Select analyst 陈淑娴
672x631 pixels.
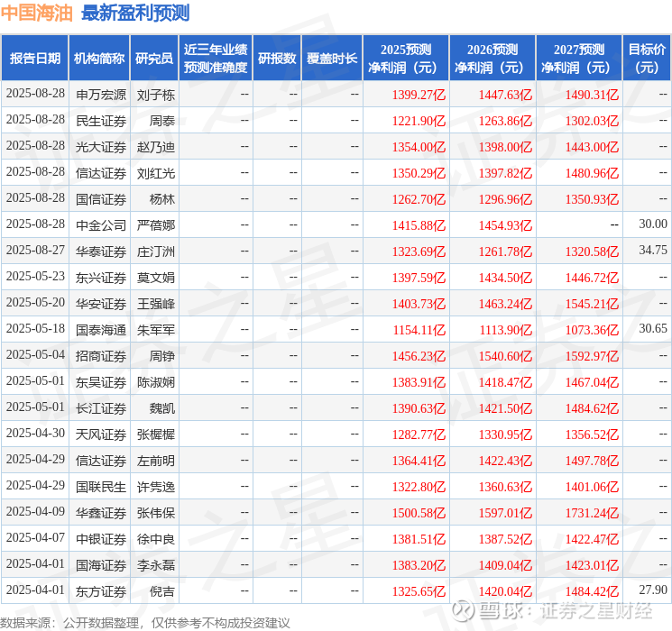pyautogui.click(x=155, y=382)
